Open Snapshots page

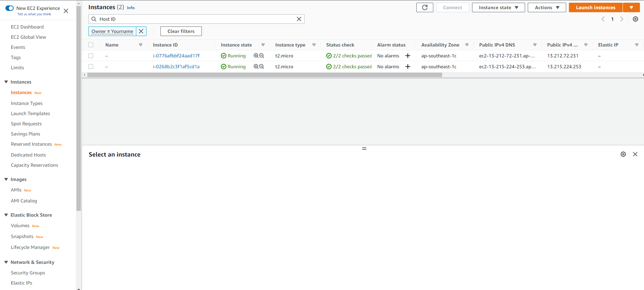point(22,236)
